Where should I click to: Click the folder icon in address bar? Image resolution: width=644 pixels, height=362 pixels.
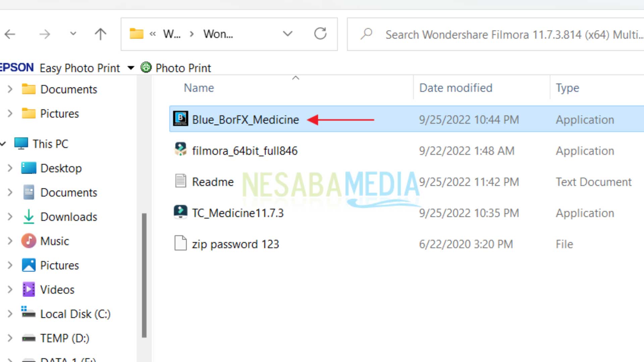tap(137, 34)
